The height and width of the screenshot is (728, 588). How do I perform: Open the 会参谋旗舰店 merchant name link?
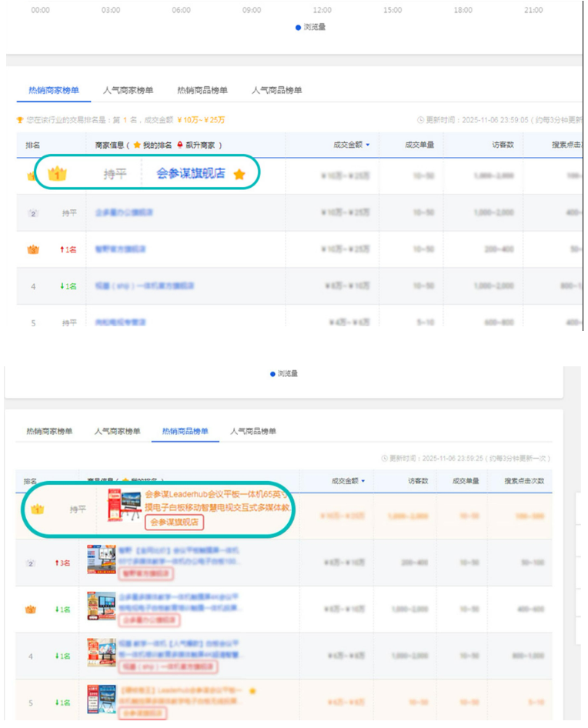click(190, 174)
